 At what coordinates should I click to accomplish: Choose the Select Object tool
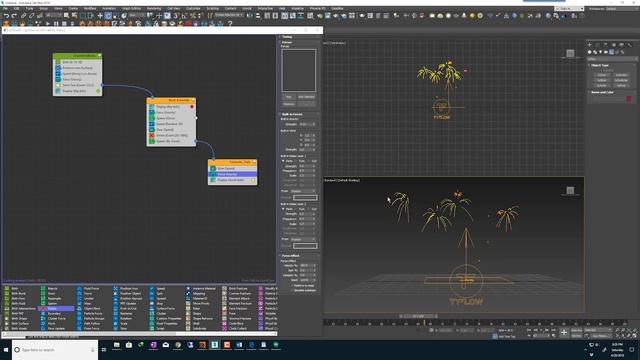[66, 16]
